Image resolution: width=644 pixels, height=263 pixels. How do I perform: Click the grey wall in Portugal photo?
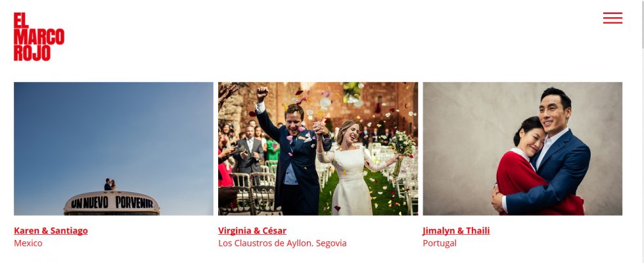tap(460, 148)
